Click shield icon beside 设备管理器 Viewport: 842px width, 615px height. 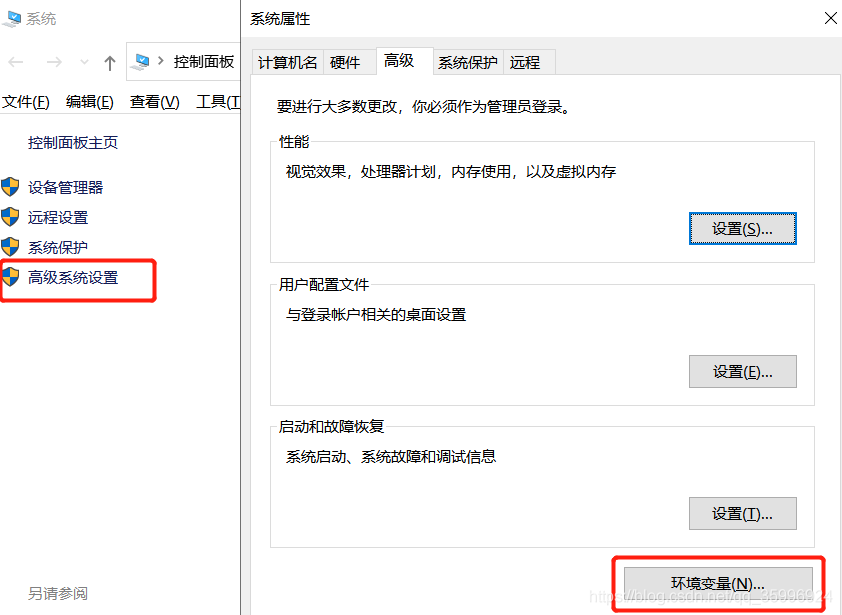(10, 187)
